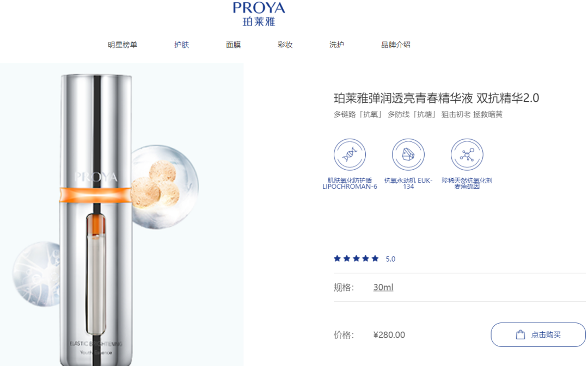Click the first rating star
Viewport: 588px width, 366px height.
click(337, 258)
